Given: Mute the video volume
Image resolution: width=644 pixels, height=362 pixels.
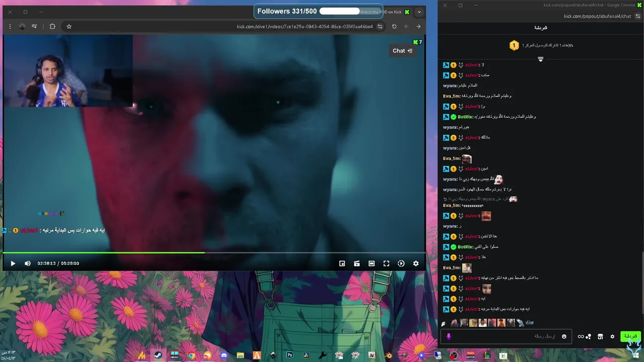Looking at the screenshot, I should (28, 263).
